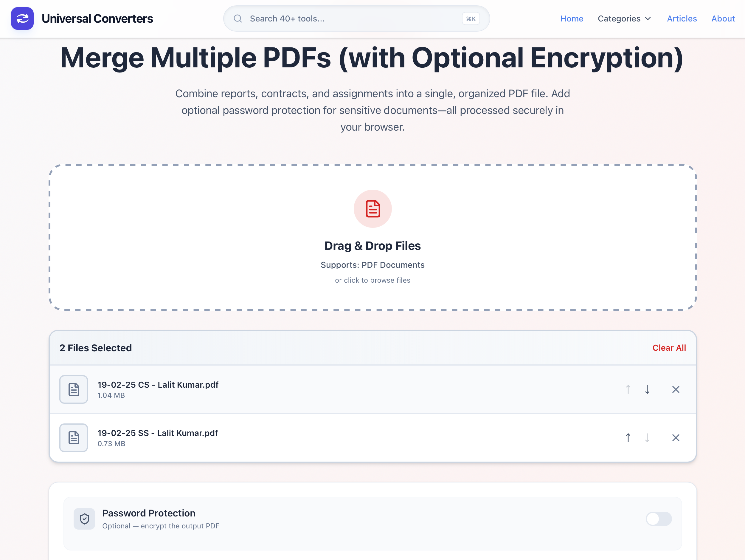Screen dimensions: 745x560
Task: Remove 19-02-25 CS - Lalit Kumar.pdf
Action: pyautogui.click(x=676, y=389)
